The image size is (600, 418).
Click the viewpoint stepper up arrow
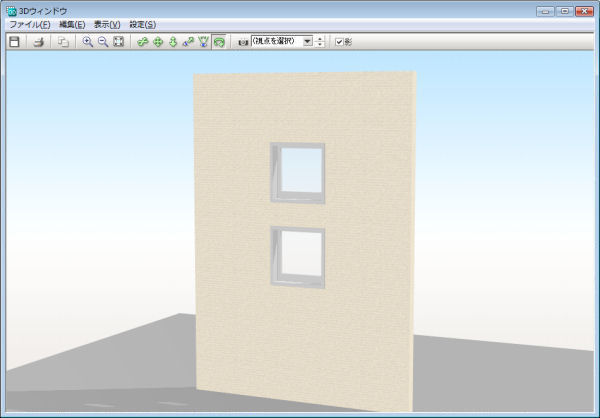pyautogui.click(x=320, y=39)
